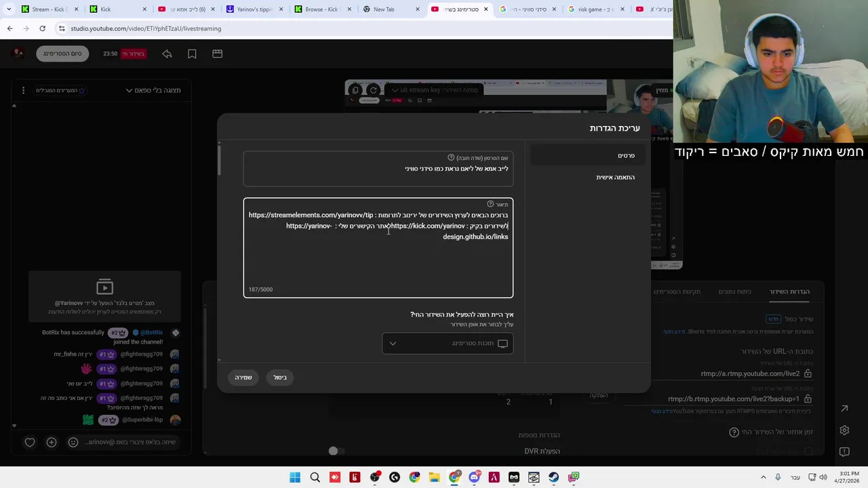Click the send feedback icon on right sidebar
The width and height of the screenshot is (868, 488).
pos(844,451)
